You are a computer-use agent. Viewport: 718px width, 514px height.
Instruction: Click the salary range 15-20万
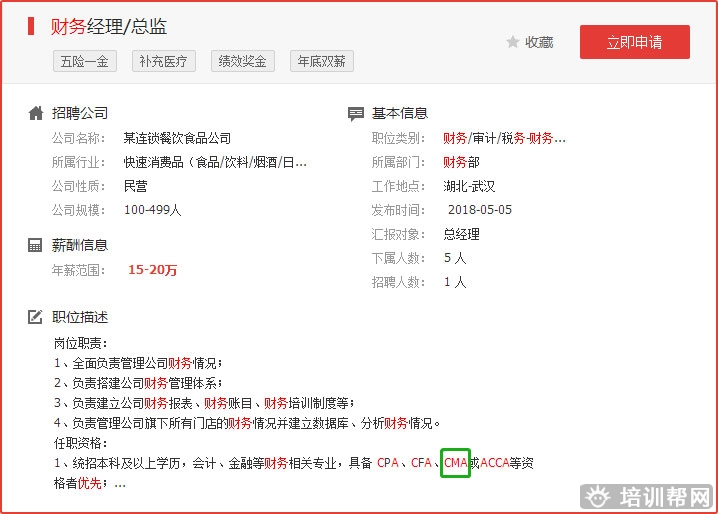click(x=152, y=270)
